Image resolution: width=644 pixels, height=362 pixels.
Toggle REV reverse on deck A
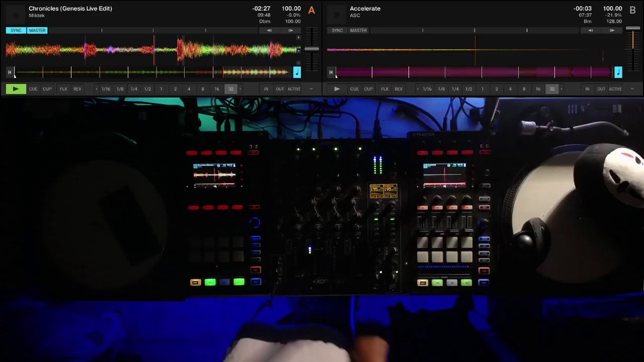pos(77,89)
